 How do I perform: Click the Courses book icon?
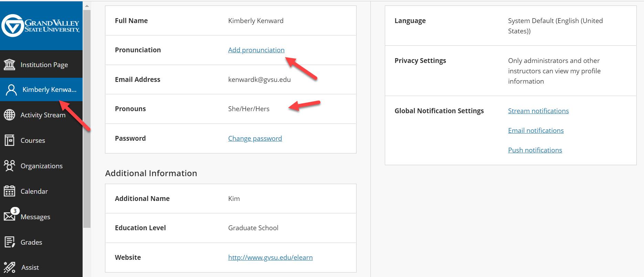(x=10, y=140)
